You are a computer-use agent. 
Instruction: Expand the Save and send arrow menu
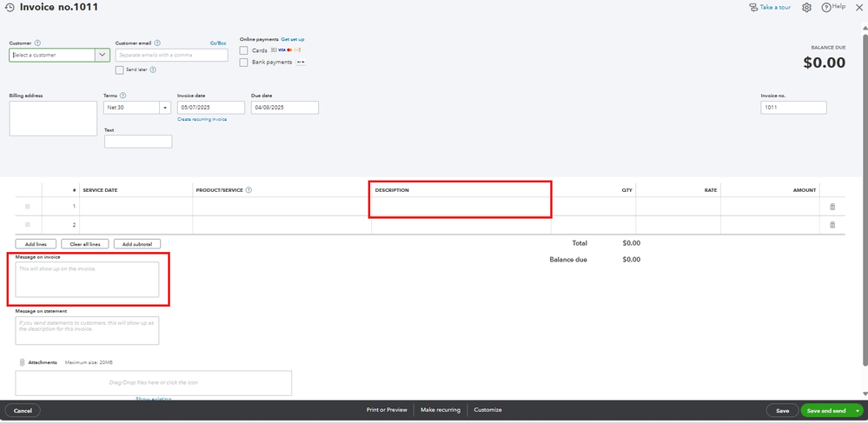click(x=858, y=411)
